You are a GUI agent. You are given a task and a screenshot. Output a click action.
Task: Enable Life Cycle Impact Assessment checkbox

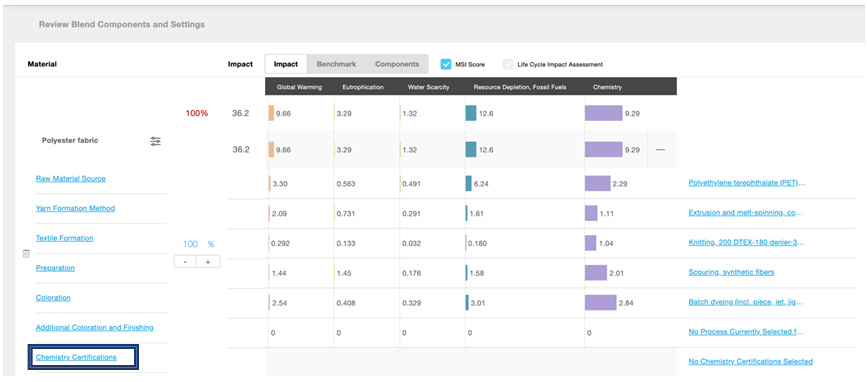(x=508, y=64)
